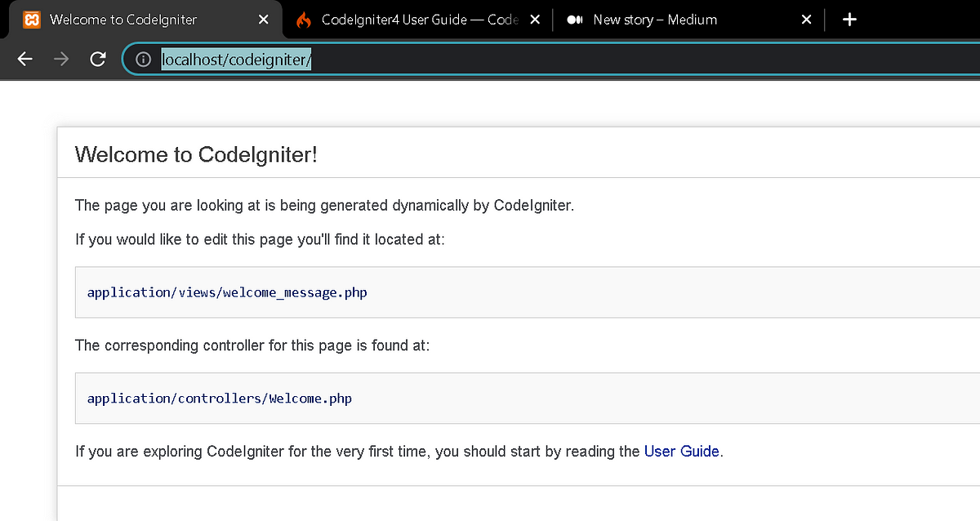Close the New story – Medium tab
980x521 pixels.
tap(807, 20)
